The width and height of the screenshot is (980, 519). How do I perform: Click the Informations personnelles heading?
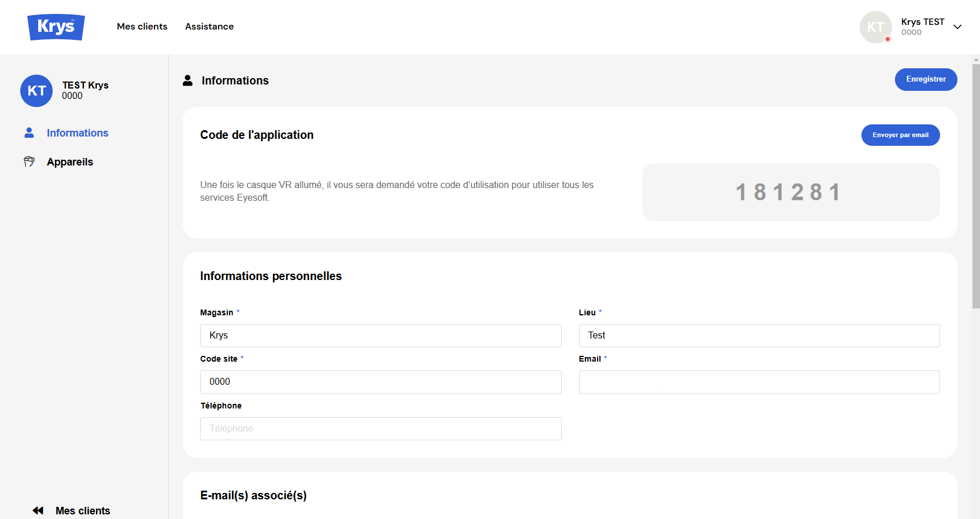click(x=271, y=276)
